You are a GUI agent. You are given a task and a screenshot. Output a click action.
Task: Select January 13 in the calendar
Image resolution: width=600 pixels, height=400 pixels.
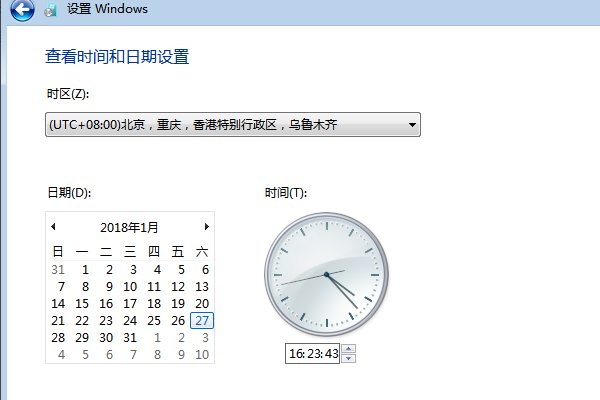(202, 287)
